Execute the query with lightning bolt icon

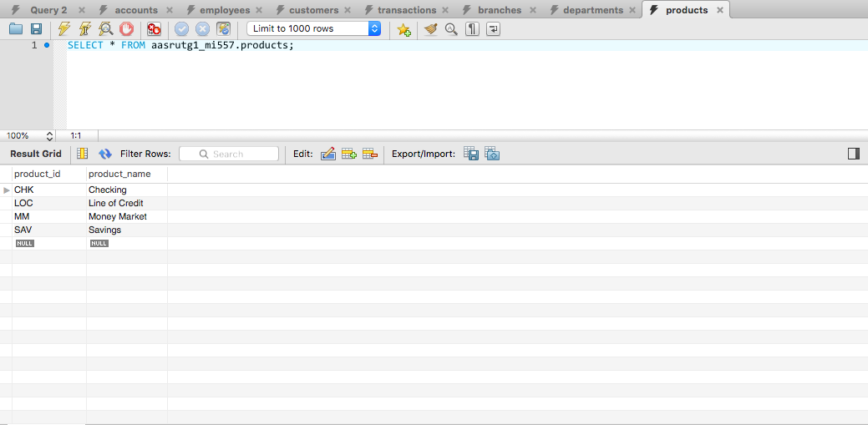pyautogui.click(x=64, y=28)
